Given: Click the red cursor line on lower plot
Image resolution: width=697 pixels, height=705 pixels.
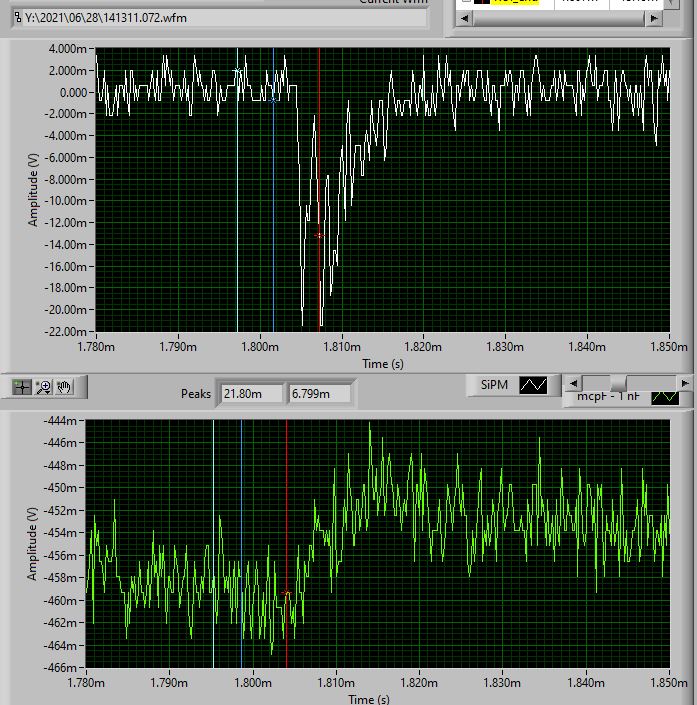Looking at the screenshot, I should (x=287, y=520).
